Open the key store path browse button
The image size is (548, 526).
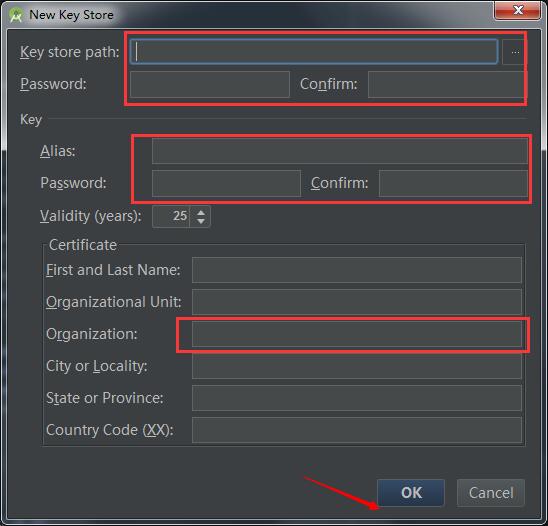(x=515, y=52)
